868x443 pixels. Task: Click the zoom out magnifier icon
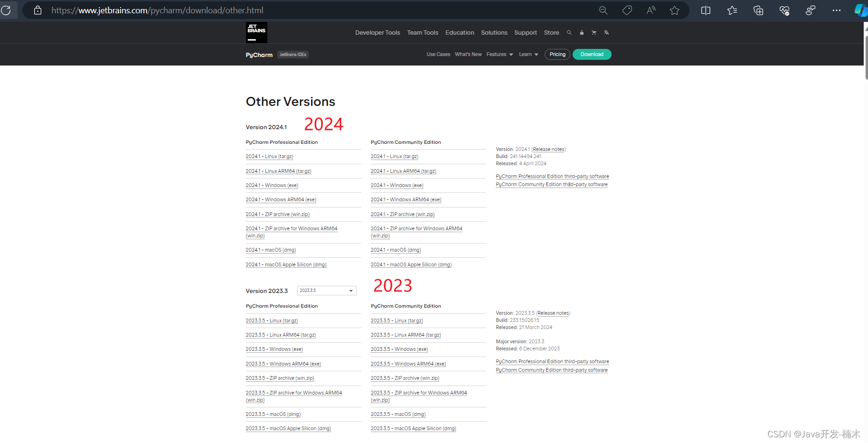[603, 10]
